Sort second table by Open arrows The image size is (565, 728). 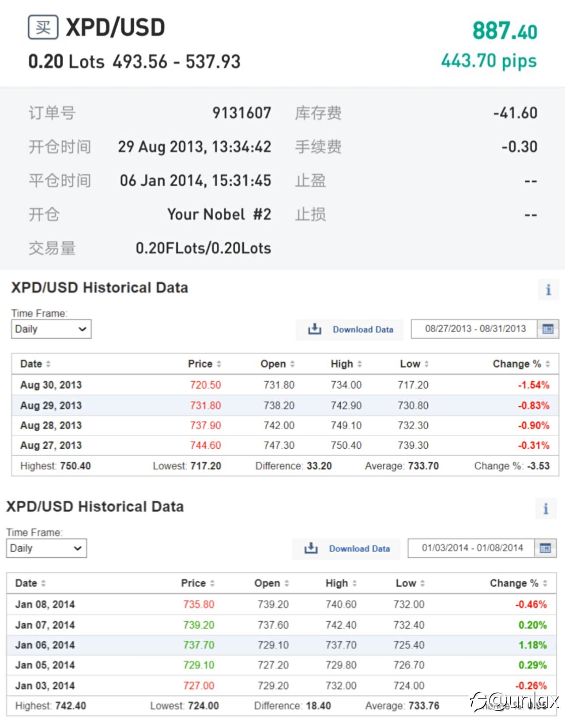click(x=286, y=583)
